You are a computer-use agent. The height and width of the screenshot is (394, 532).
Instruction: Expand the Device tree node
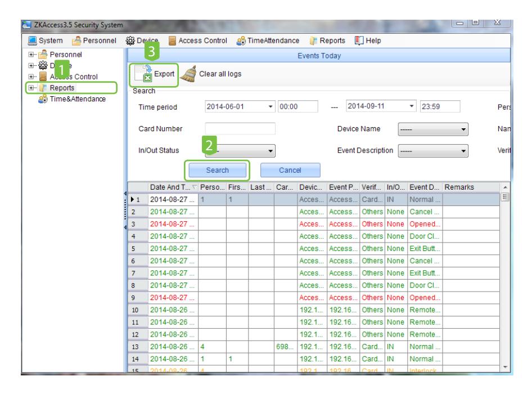click(x=31, y=65)
